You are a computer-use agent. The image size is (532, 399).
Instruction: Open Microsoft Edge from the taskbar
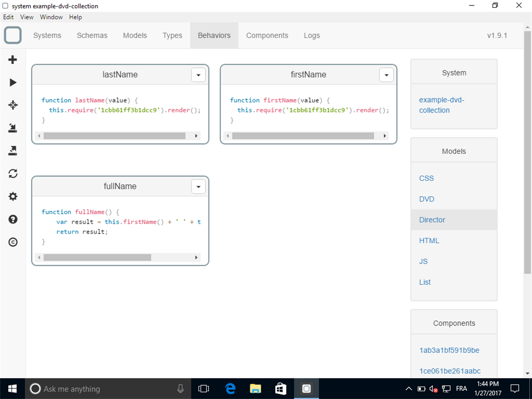point(230,389)
